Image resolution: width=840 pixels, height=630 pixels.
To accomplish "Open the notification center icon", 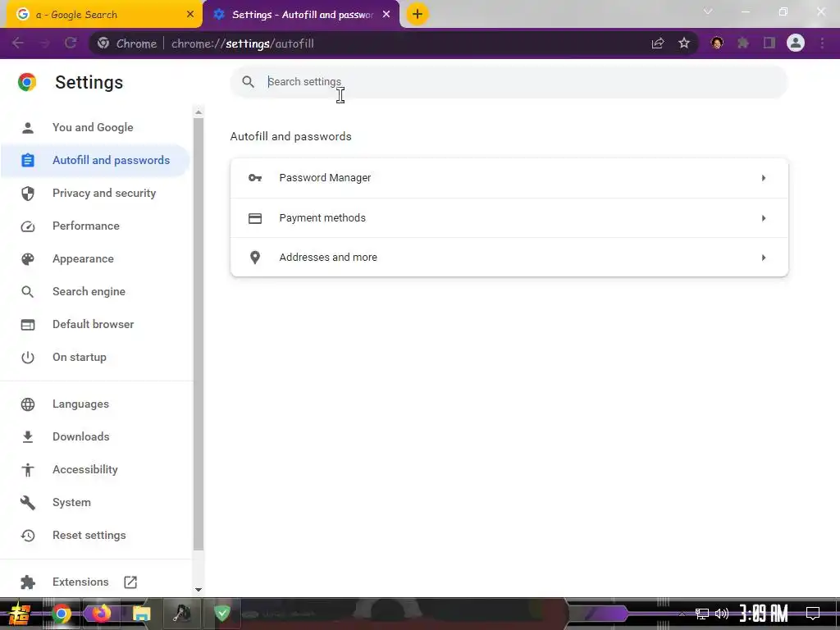I will 813,614.
